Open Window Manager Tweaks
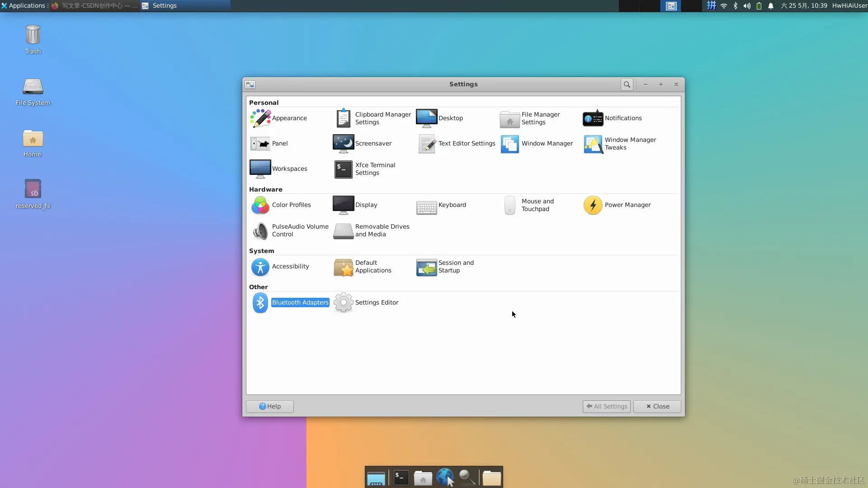The width and height of the screenshot is (868, 488). 620,144
